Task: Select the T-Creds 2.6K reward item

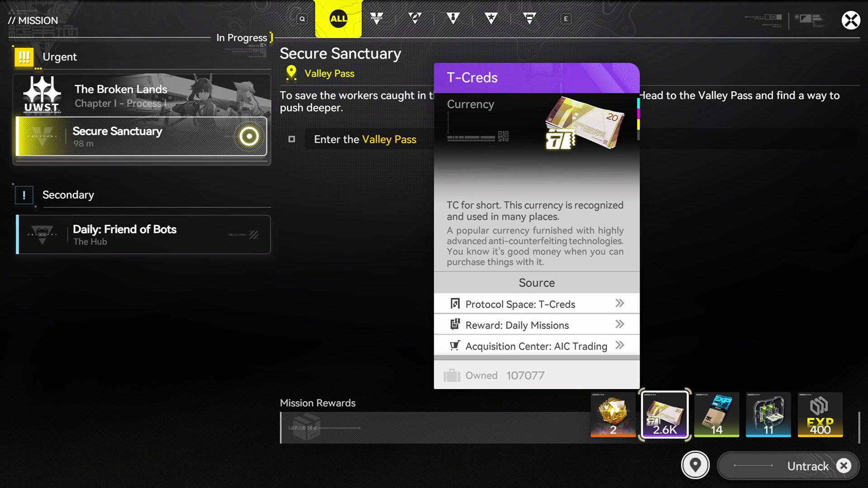Action: [x=665, y=415]
